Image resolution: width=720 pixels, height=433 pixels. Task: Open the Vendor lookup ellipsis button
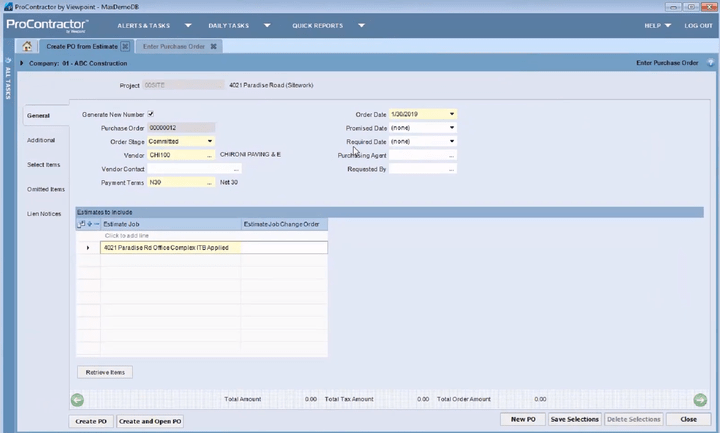[209, 155]
